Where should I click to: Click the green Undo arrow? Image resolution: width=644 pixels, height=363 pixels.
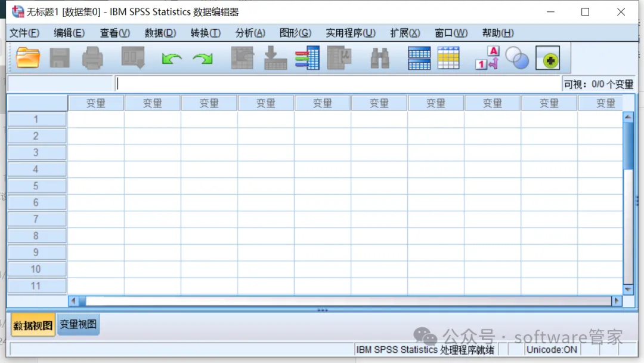(x=171, y=59)
